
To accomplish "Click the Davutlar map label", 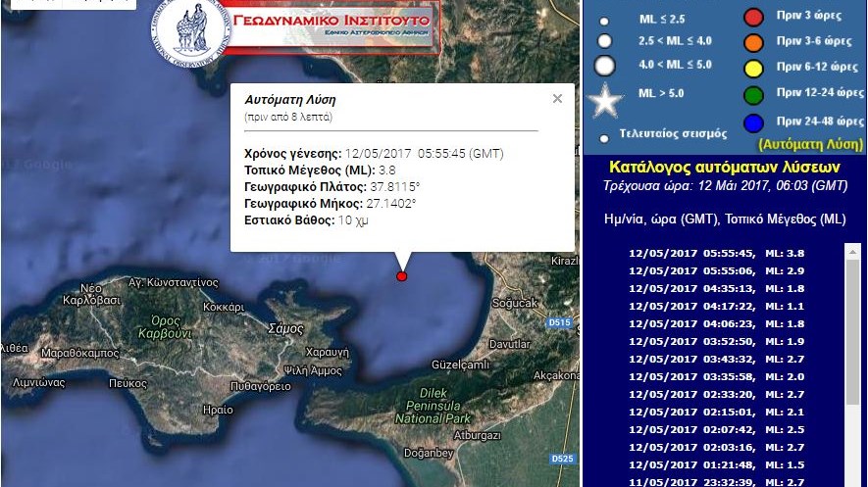I will 509,344.
